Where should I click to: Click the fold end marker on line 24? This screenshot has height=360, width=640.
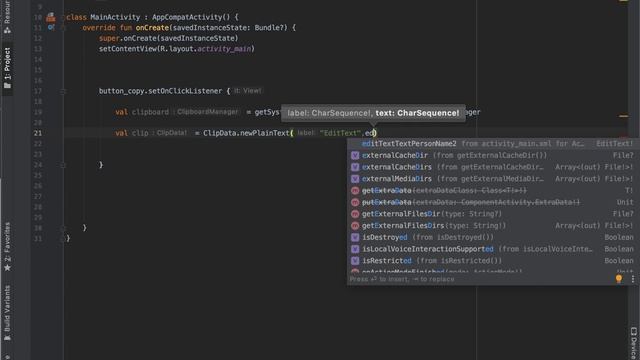(63, 165)
